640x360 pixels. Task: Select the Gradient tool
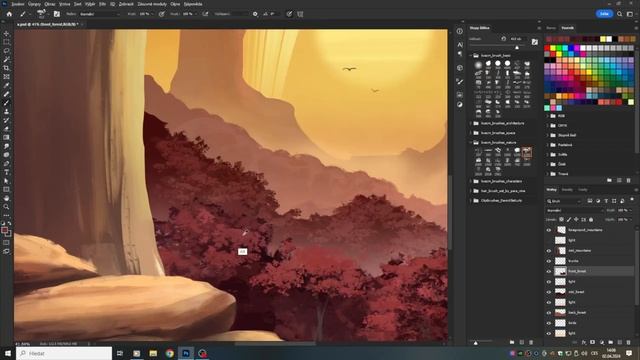6,138
